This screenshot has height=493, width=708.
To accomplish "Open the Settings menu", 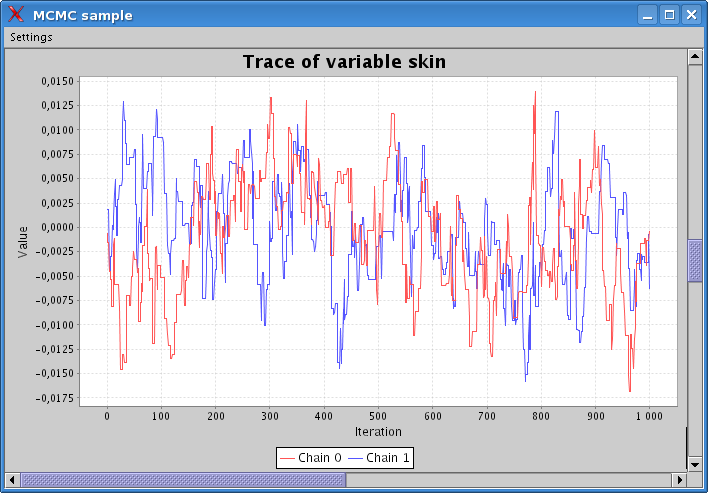I will click(x=31, y=37).
